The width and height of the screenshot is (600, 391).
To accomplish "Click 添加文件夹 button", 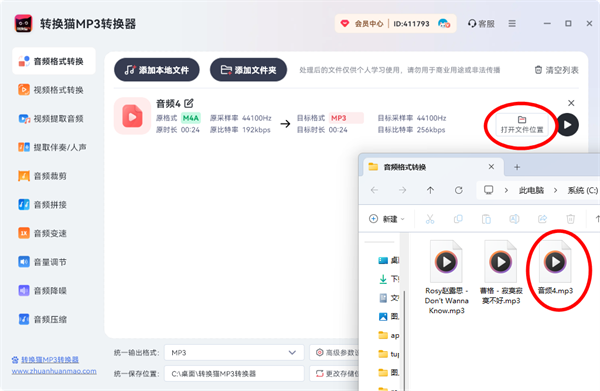I will coord(248,70).
